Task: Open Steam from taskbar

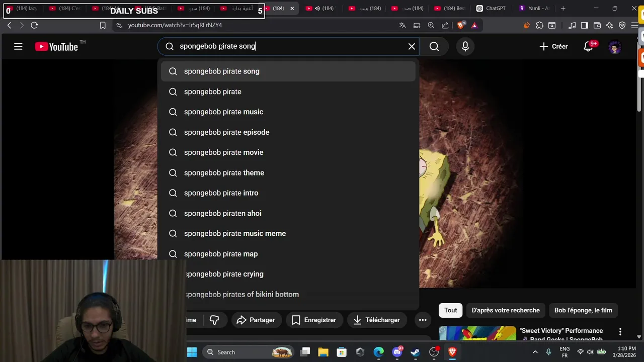Action: [415, 352]
